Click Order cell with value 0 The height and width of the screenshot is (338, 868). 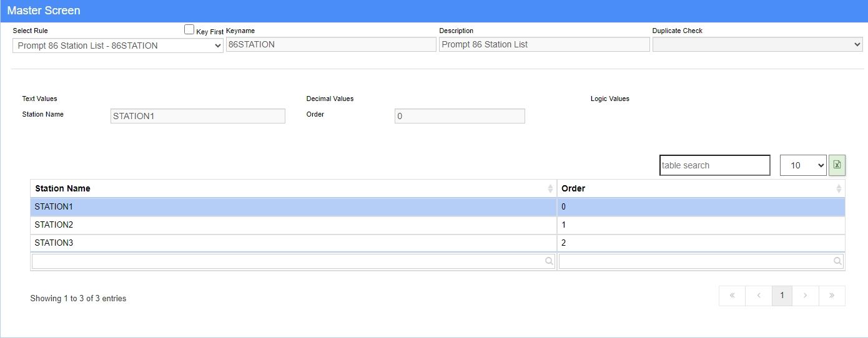(x=701, y=207)
